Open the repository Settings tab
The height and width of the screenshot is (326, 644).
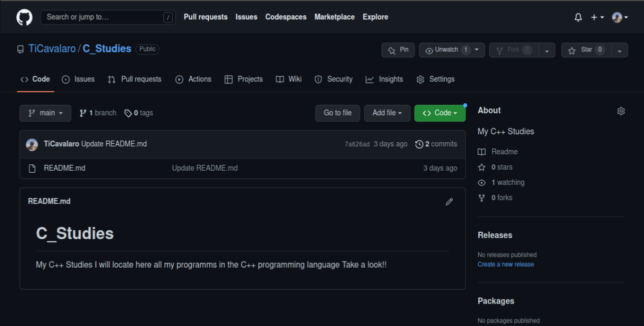click(435, 79)
